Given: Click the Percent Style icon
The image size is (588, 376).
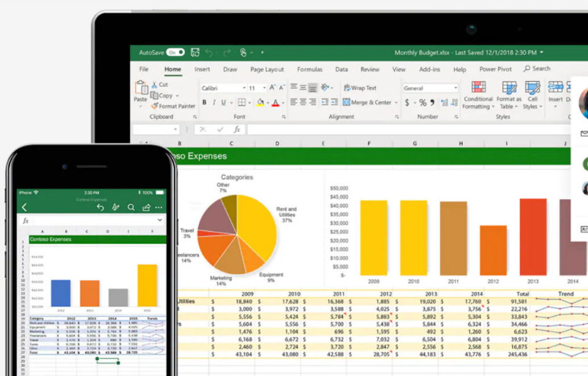Looking at the screenshot, I should point(423,102).
